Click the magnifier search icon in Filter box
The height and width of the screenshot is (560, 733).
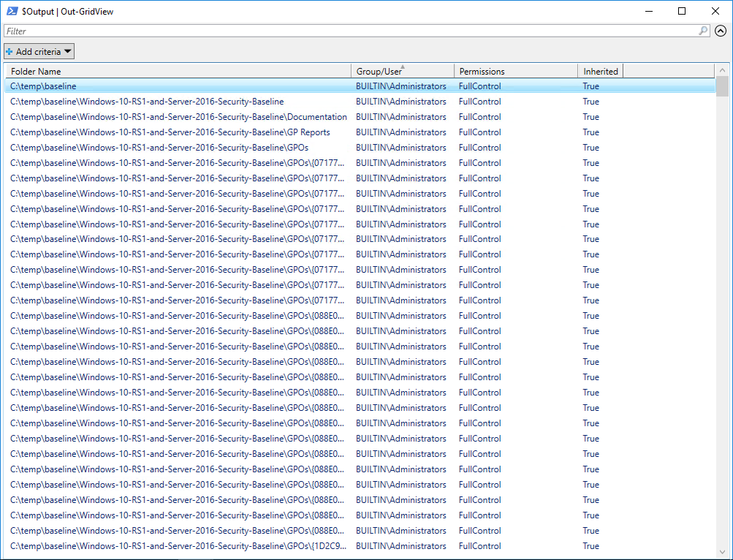[703, 31]
